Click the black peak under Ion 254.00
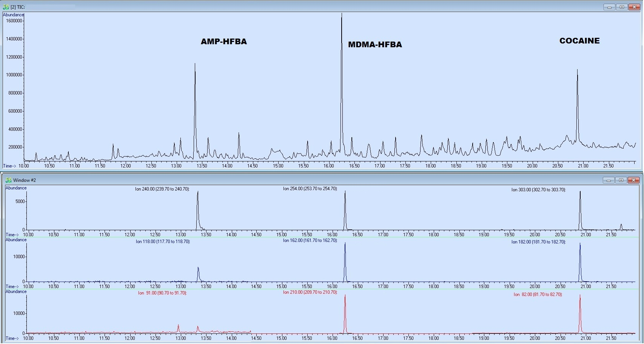 [345, 211]
